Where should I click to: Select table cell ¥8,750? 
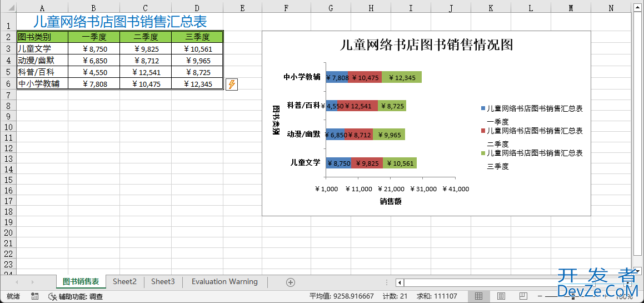click(94, 49)
